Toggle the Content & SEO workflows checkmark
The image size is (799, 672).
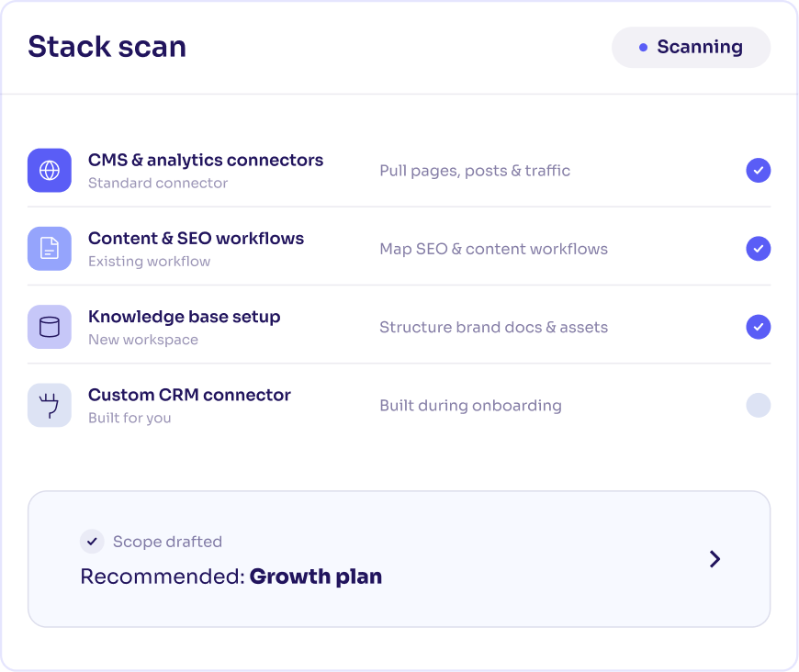point(759,249)
